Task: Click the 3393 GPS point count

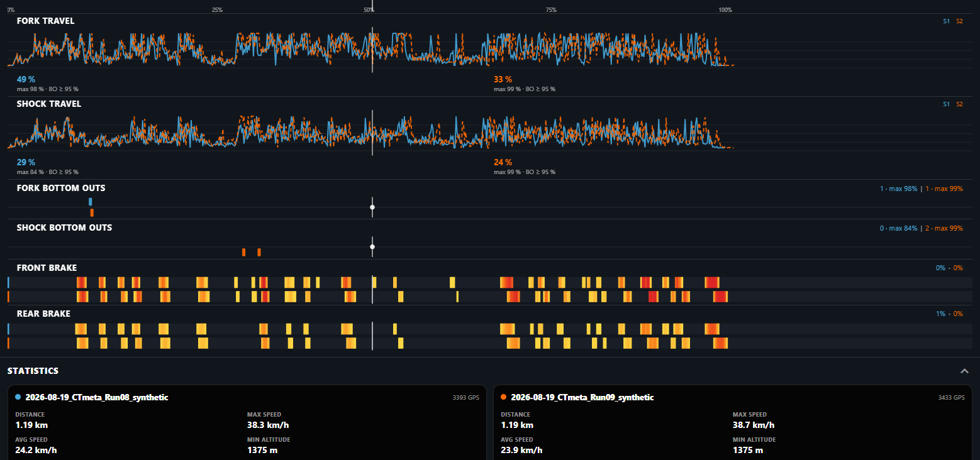Action: coord(465,398)
